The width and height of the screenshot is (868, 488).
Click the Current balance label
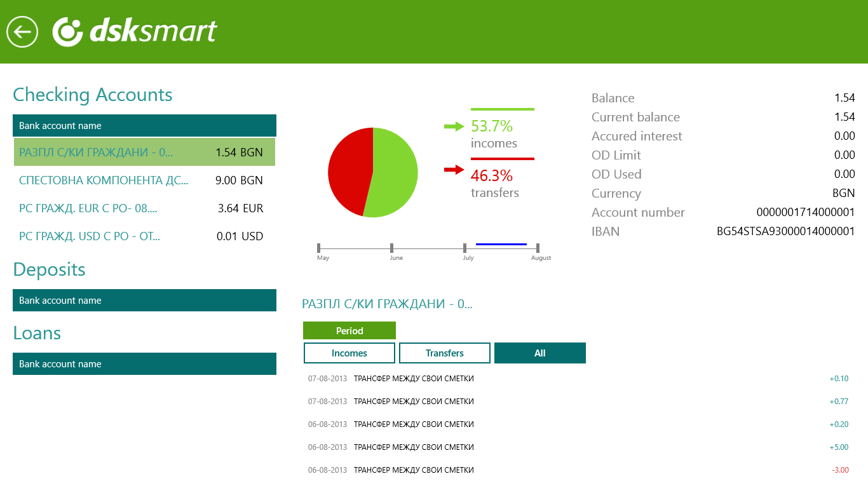pyautogui.click(x=635, y=117)
